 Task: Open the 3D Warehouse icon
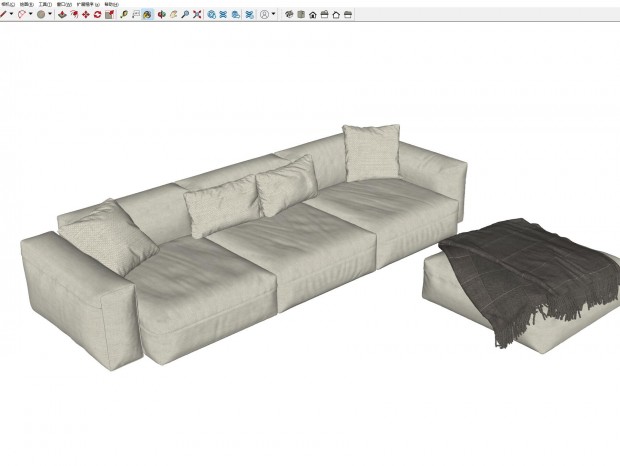[x=212, y=15]
